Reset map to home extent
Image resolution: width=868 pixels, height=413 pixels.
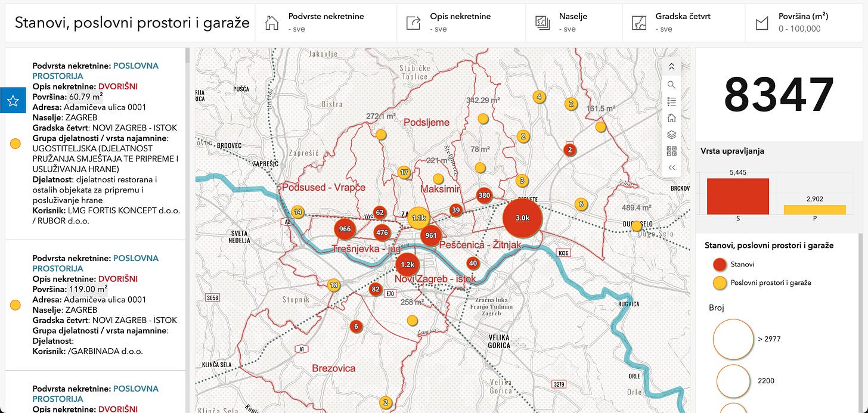(x=671, y=118)
